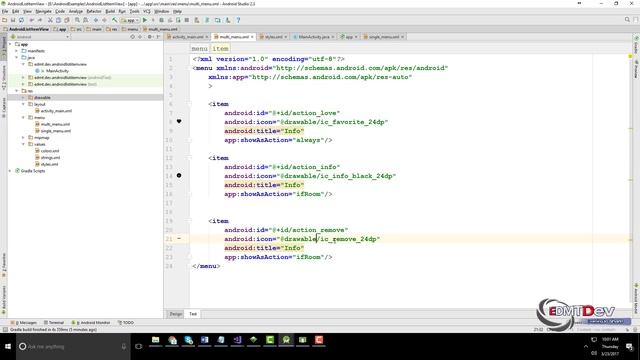Viewport: 640px width, 360px height.
Task: Switch to the styles.xml editor tab
Action: pyautogui.click(x=273, y=37)
